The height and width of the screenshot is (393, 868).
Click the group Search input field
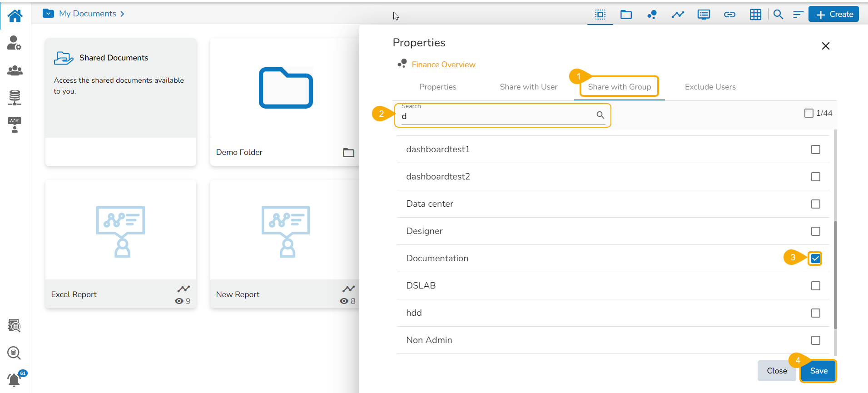(x=497, y=116)
